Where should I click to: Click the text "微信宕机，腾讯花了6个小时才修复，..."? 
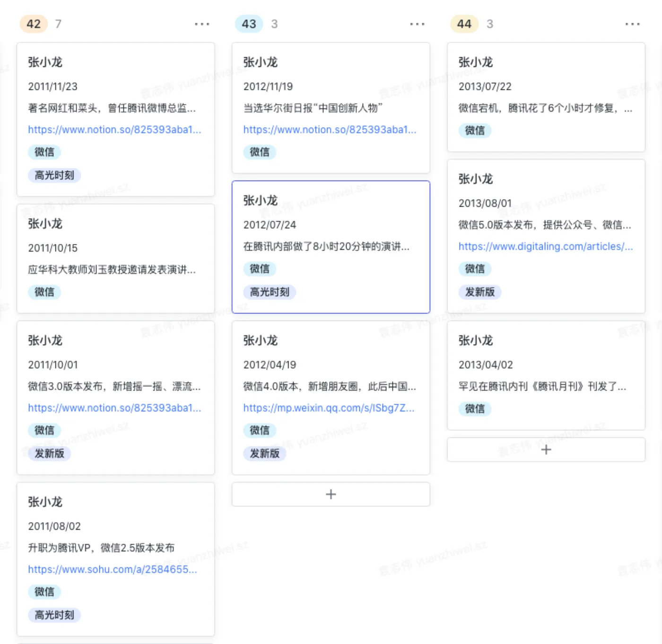tap(545, 108)
